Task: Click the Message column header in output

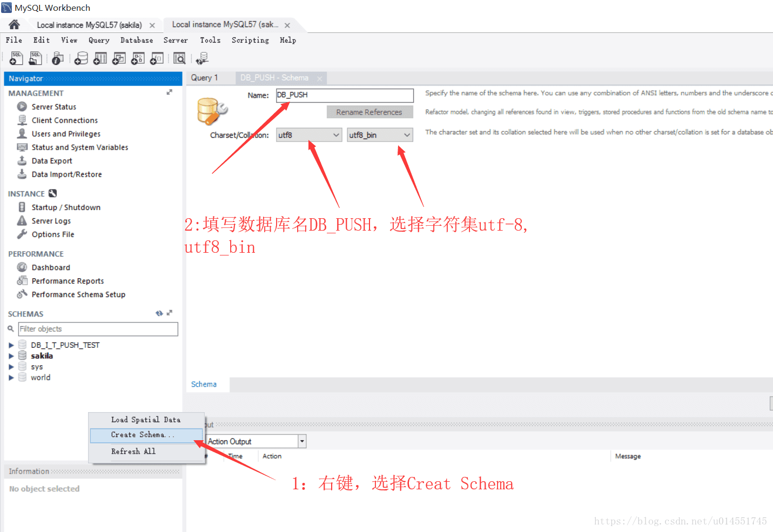Action: 628,456
